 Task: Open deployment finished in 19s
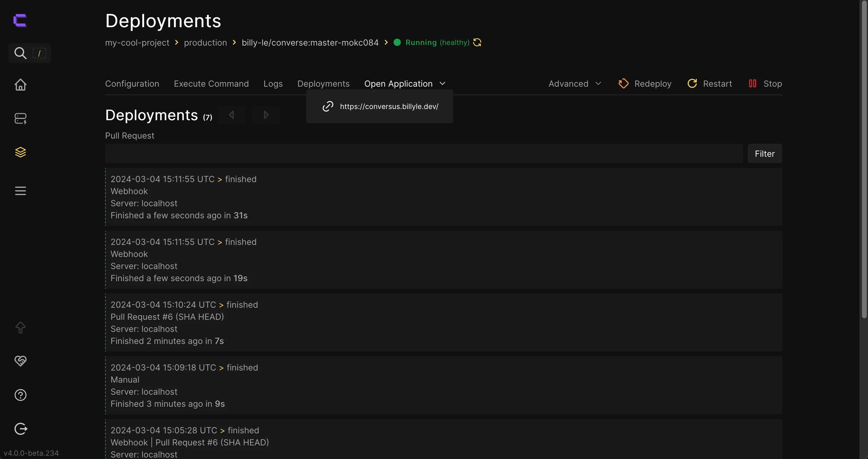pos(443,260)
